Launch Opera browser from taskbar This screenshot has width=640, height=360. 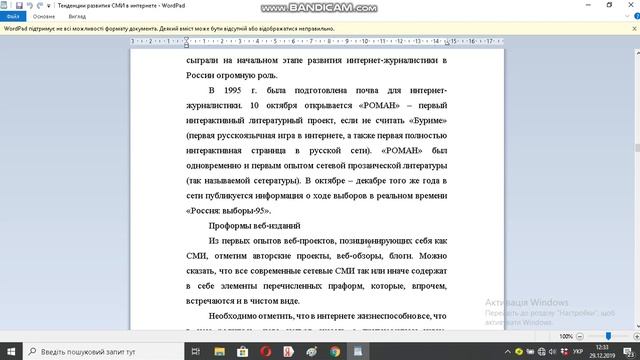[266, 351]
